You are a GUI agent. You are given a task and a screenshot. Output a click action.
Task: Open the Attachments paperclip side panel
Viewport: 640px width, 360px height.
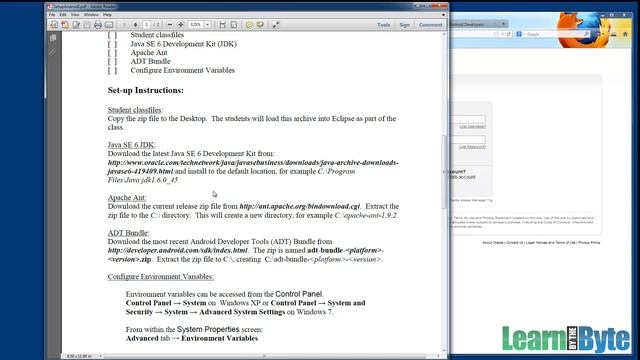point(53,52)
